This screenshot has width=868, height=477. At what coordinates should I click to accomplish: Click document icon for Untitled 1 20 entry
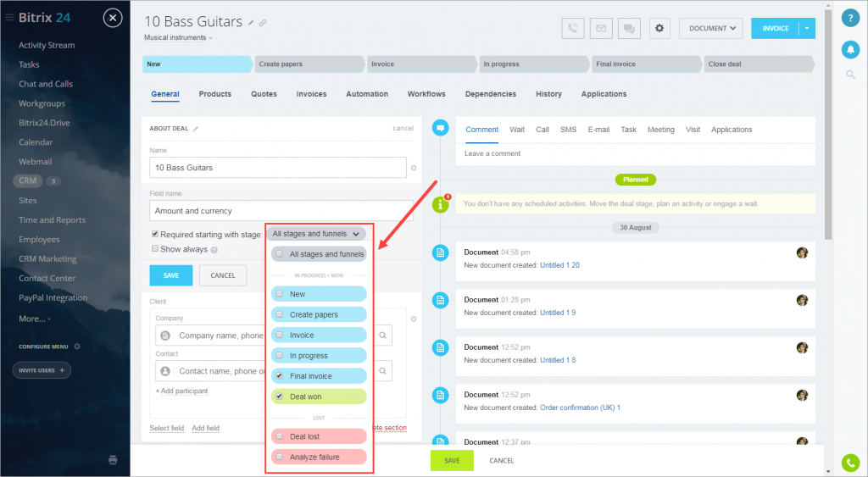(440, 252)
